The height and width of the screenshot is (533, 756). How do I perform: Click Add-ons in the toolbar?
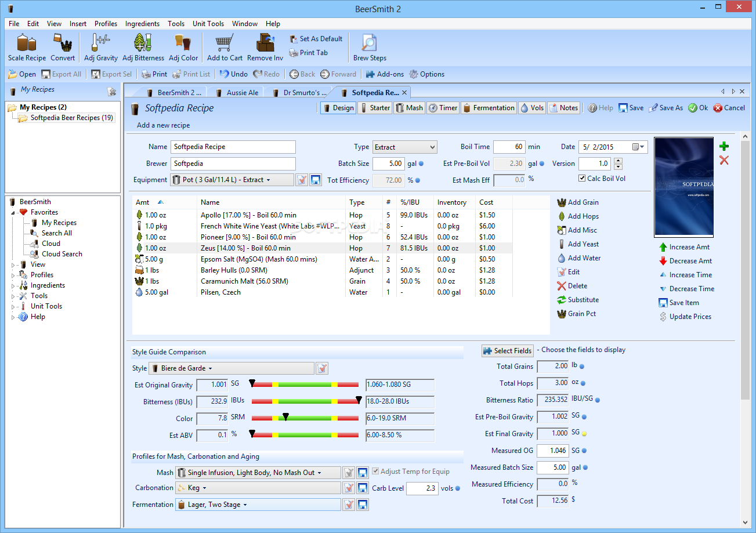click(385, 74)
